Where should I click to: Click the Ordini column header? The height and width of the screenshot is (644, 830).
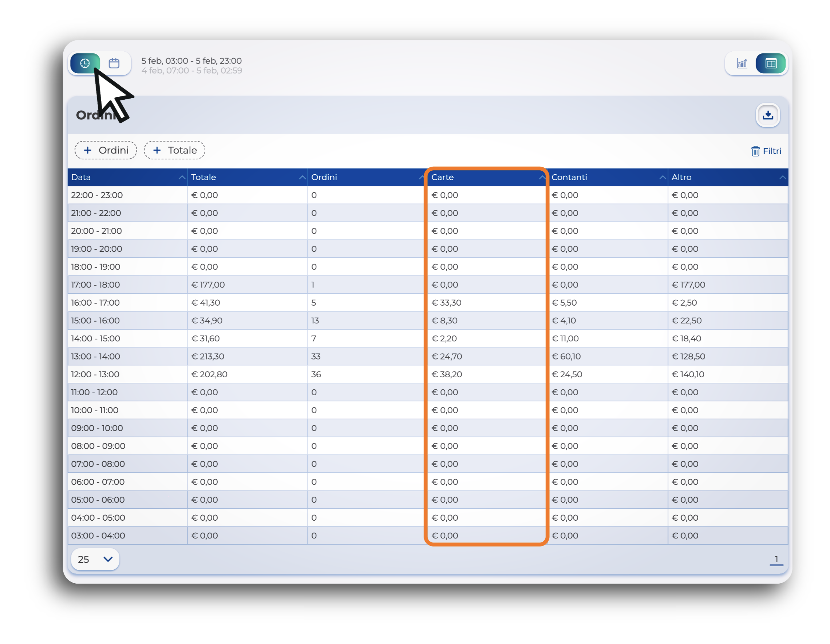tap(324, 178)
